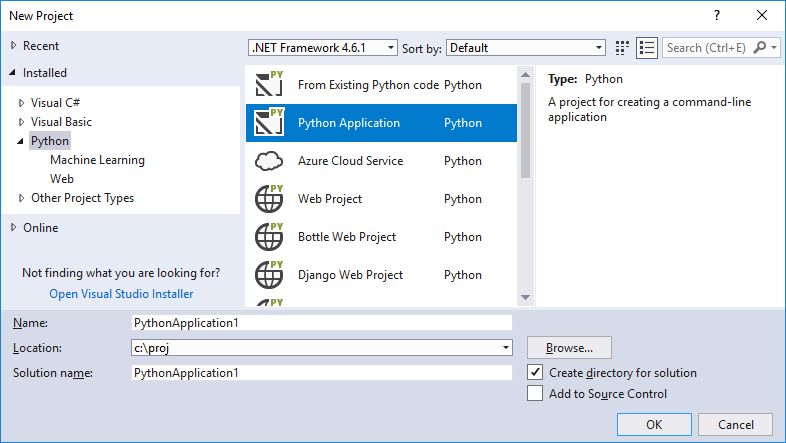
Task: Select the Django Web Project icon
Action: [x=269, y=275]
